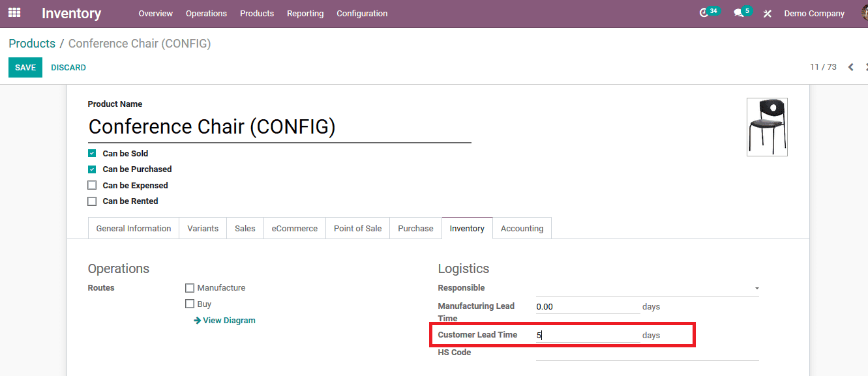Open the Reporting menu
Screen dimensions: 868x376
coord(305,13)
